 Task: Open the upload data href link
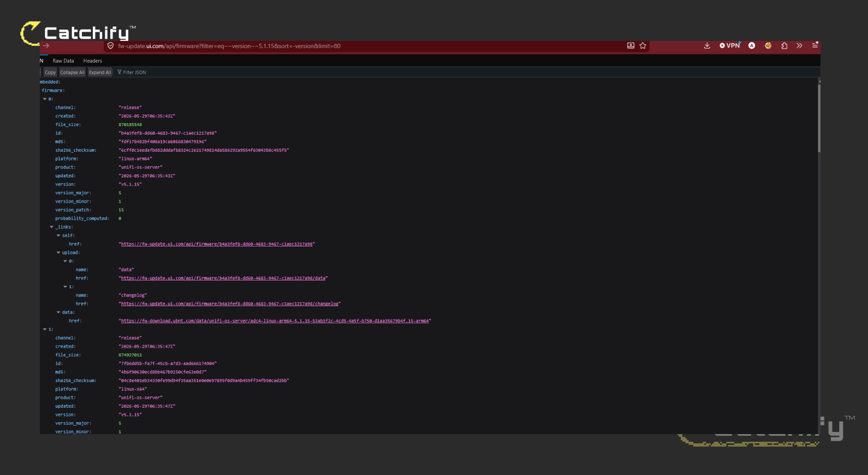223,278
